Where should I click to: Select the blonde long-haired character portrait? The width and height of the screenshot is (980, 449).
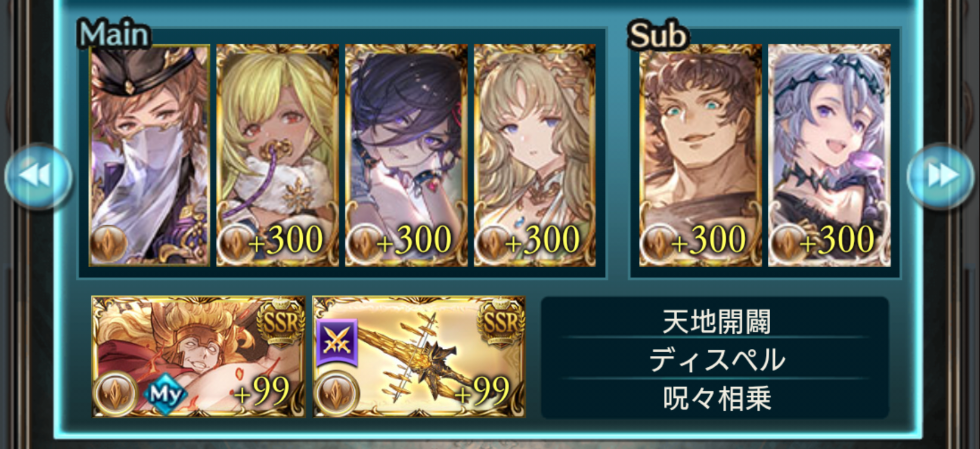535,155
